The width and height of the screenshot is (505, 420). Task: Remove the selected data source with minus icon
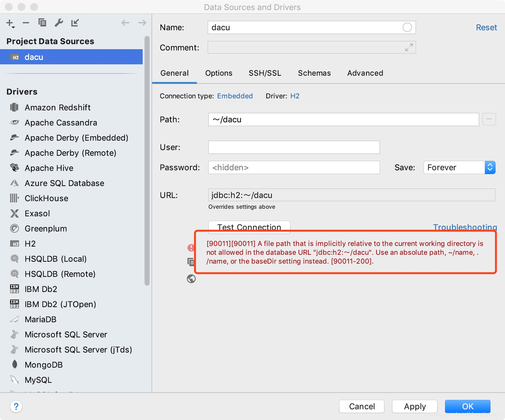(x=26, y=23)
